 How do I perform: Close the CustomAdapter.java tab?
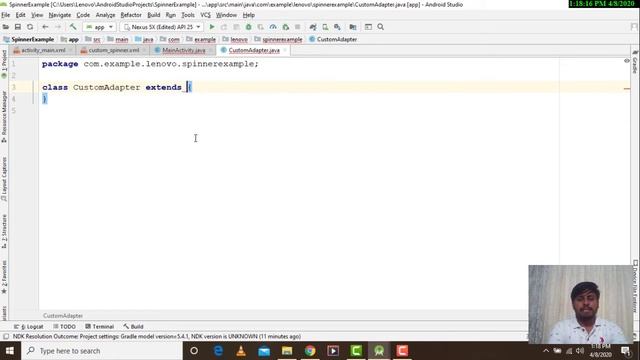(x=285, y=50)
